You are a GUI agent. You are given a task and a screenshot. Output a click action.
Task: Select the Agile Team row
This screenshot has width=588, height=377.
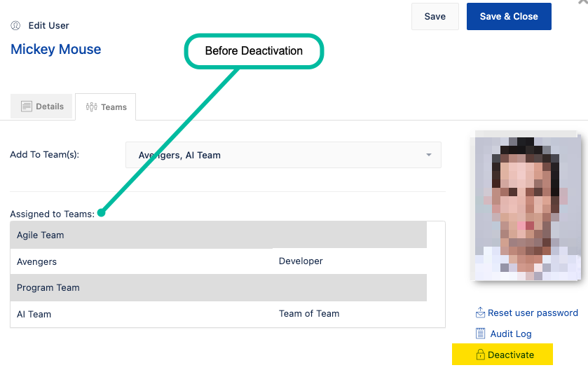(218, 235)
